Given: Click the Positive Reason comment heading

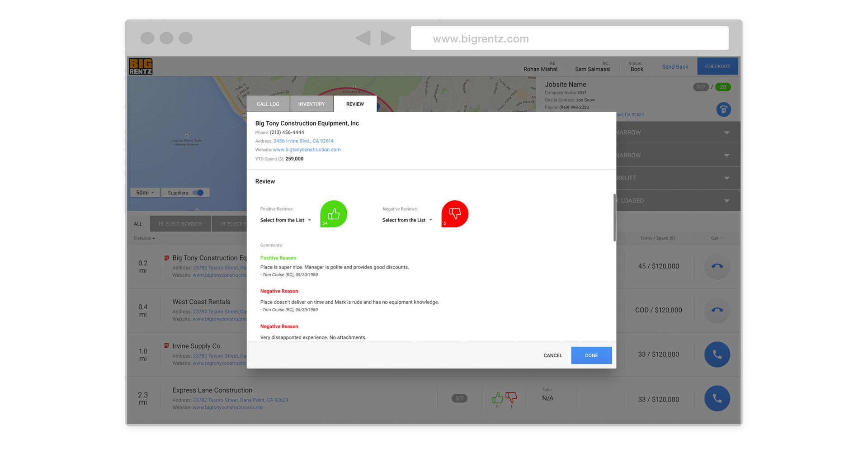Looking at the screenshot, I should [278, 258].
